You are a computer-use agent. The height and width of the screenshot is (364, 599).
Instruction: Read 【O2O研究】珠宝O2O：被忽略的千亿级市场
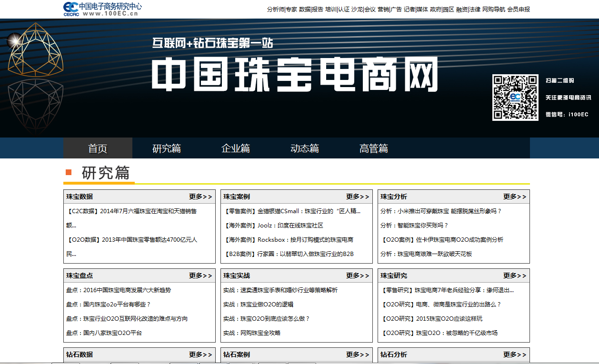point(439,333)
